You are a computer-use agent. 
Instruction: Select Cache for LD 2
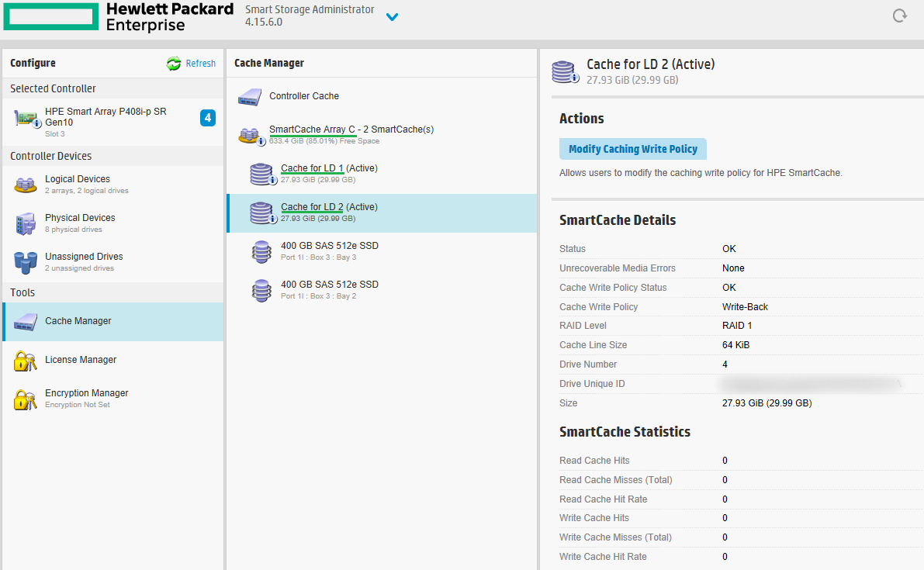point(313,207)
